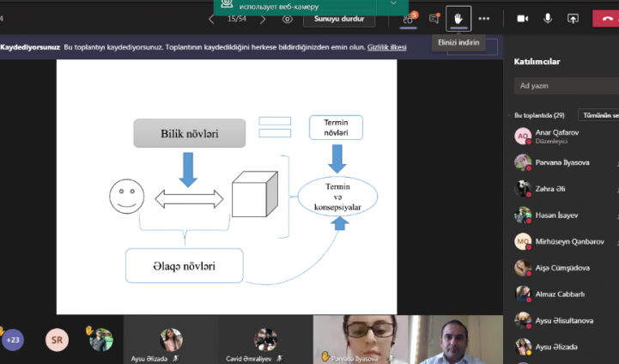The width and height of the screenshot is (619, 364).
Task: Select Cavid Əmralıyev video tile
Action: click(x=265, y=339)
